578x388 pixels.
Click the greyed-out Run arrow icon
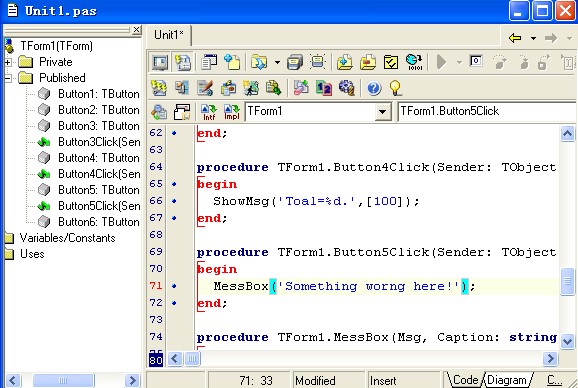(441, 62)
